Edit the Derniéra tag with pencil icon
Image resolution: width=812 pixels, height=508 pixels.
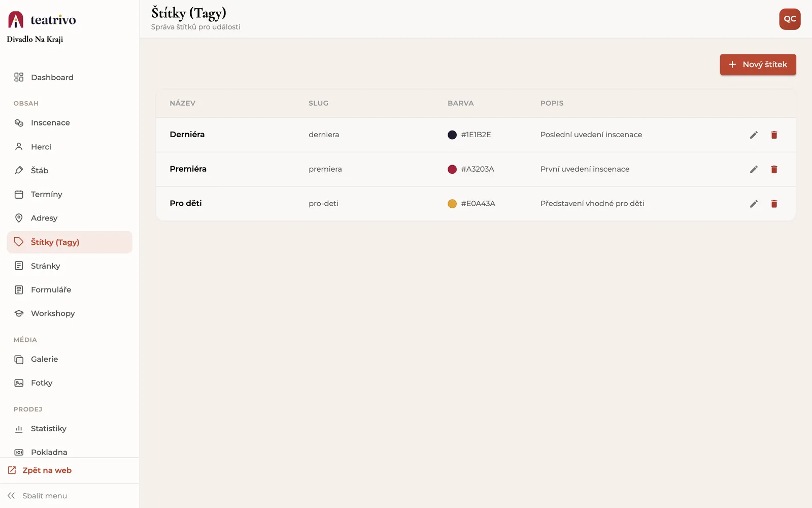click(x=754, y=135)
